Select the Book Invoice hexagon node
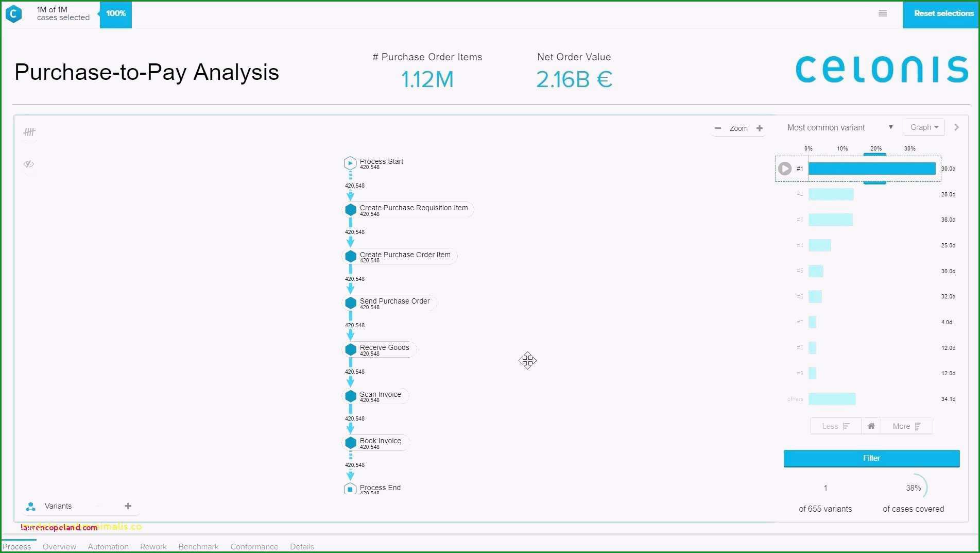This screenshot has width=980, height=553. (x=351, y=443)
